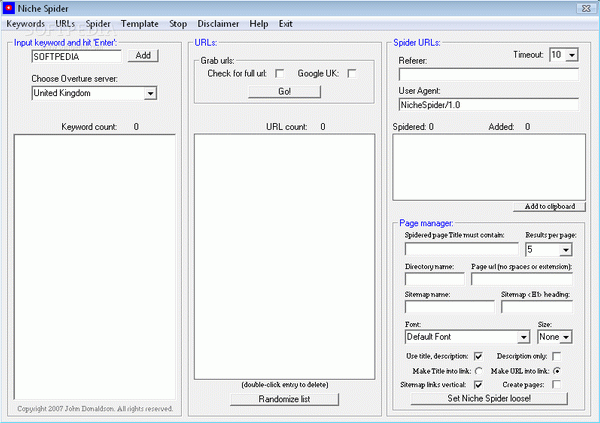Screen dimensions: 600x423
Task: Expand the Default Font dropdown
Action: click(523, 337)
